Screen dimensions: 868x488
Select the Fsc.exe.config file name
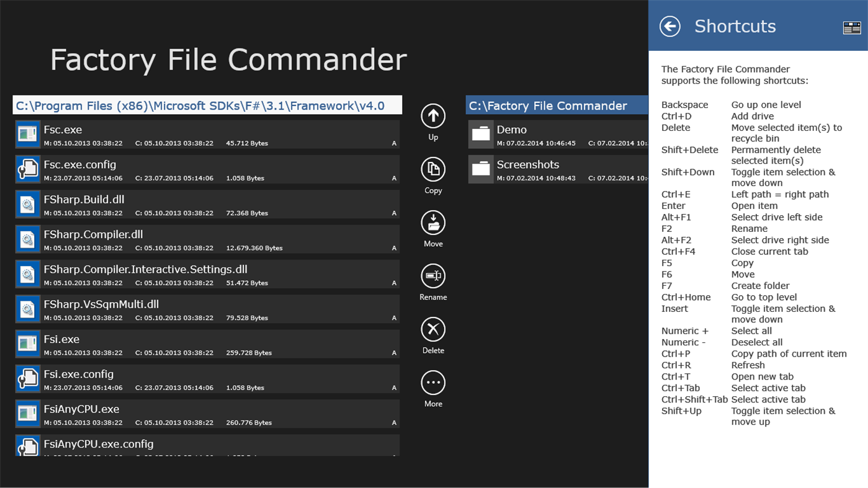pyautogui.click(x=80, y=164)
